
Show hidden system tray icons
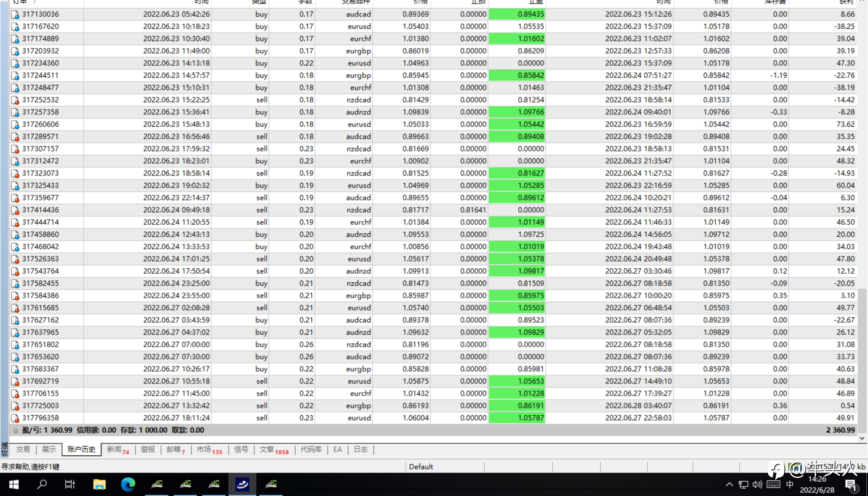point(729,484)
